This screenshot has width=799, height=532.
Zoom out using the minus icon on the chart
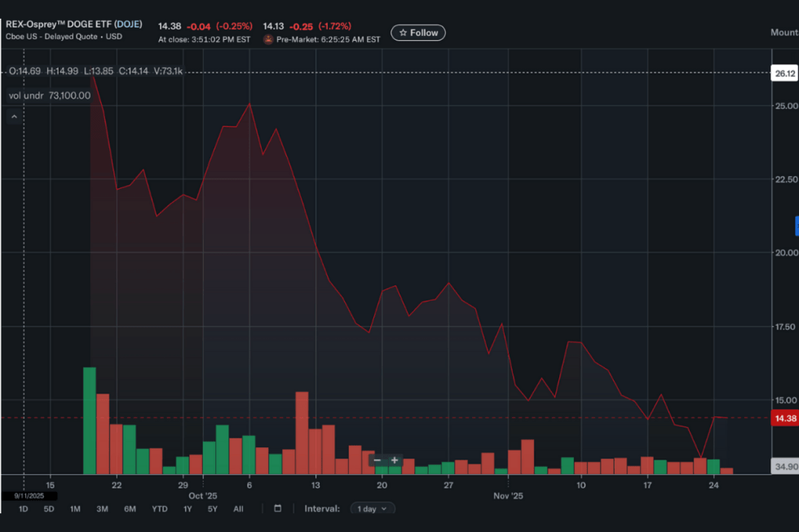(x=377, y=460)
